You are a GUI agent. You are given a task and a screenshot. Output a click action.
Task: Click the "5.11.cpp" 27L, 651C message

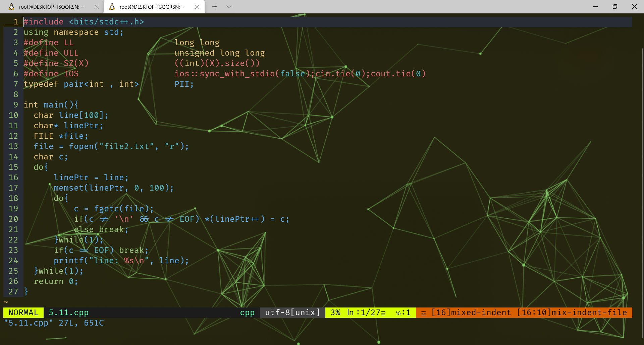54,323
